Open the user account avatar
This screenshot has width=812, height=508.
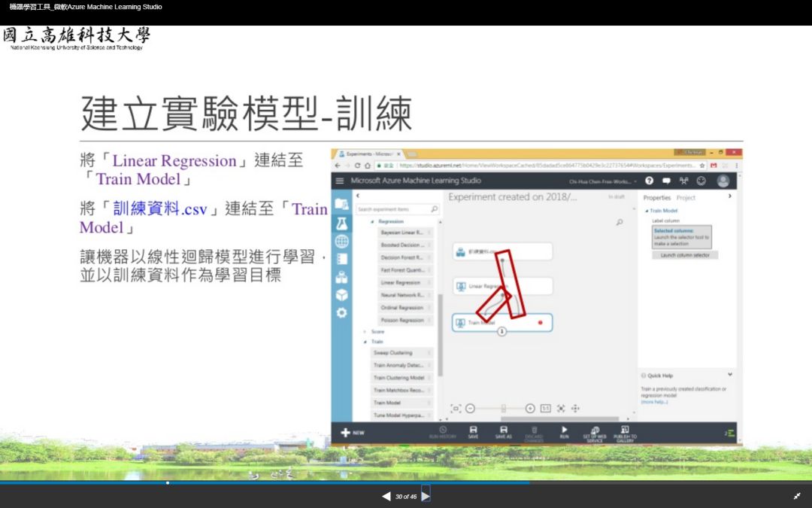pyautogui.click(x=723, y=181)
